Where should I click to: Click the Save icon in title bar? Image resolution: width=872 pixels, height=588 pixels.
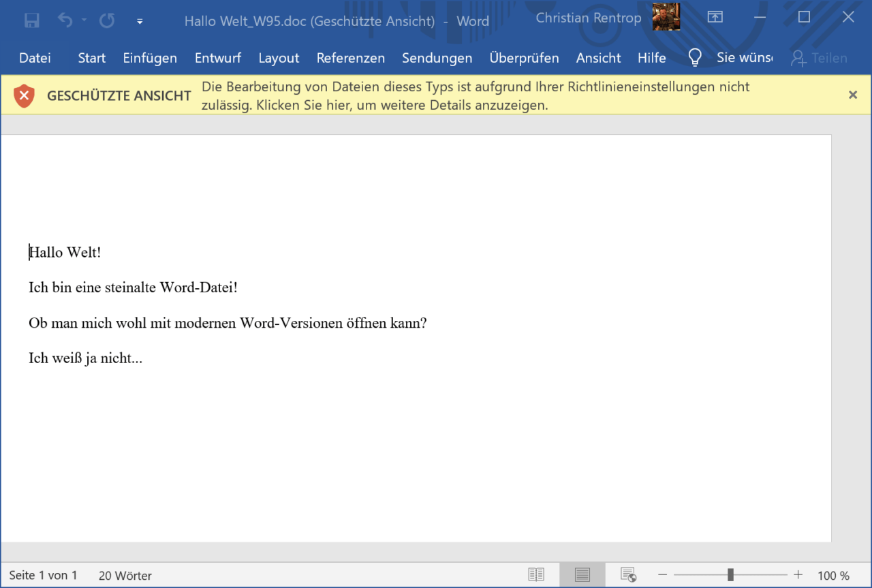[32, 20]
